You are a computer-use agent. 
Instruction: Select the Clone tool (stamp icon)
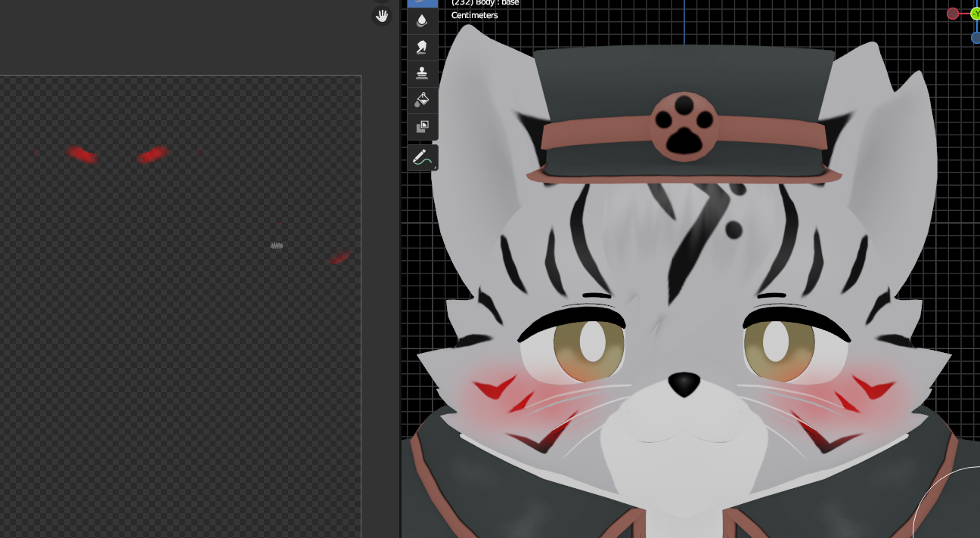(x=422, y=73)
